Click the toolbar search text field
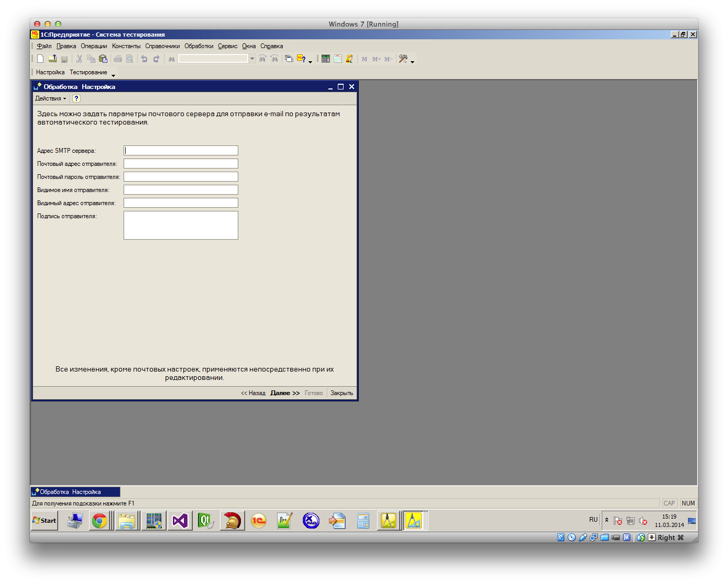This screenshot has height=584, width=728. click(x=213, y=59)
